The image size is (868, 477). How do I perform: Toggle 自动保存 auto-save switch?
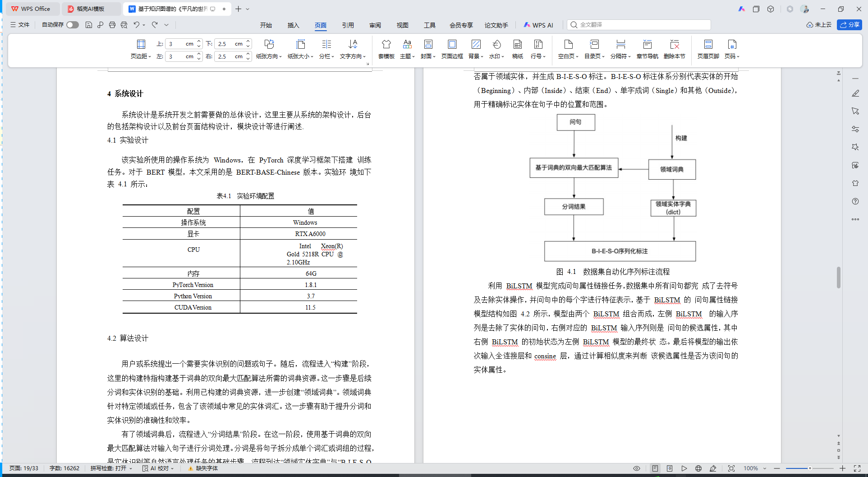[73, 25]
